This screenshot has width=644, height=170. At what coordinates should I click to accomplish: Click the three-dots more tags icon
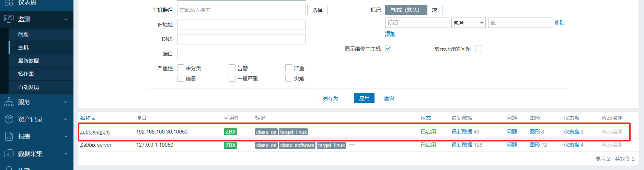point(352,145)
